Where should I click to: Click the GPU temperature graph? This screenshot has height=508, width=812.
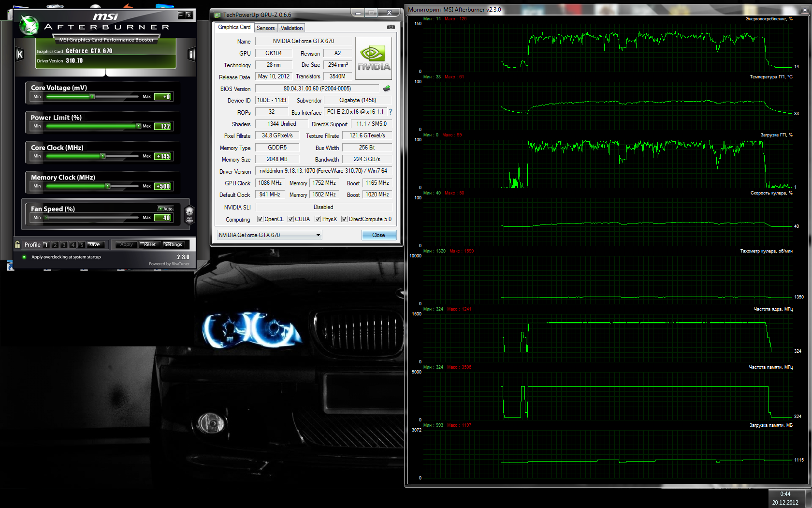[x=608, y=105]
